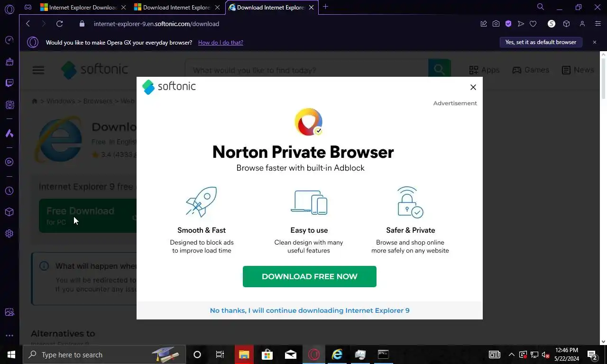Click the pen icon in address bar
This screenshot has width=607, height=364.
coord(484,24)
